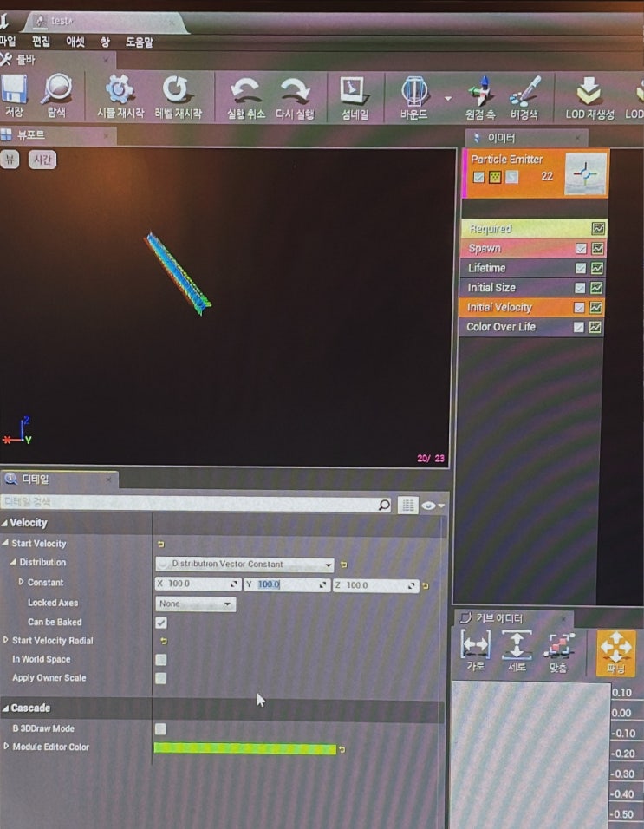Image resolution: width=644 pixels, height=829 pixels.
Task: Collapse the Distribution property
Action: (x=13, y=562)
